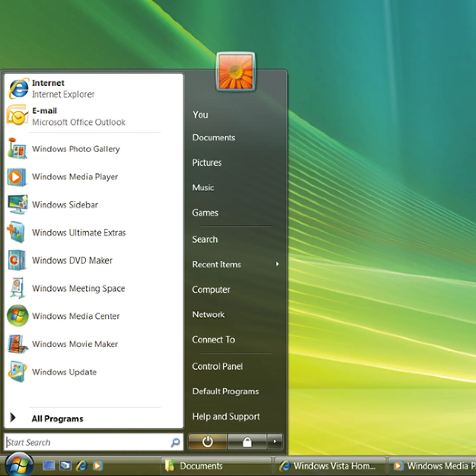Expand the Recent Items submenu
The image size is (476, 476).
[235, 264]
